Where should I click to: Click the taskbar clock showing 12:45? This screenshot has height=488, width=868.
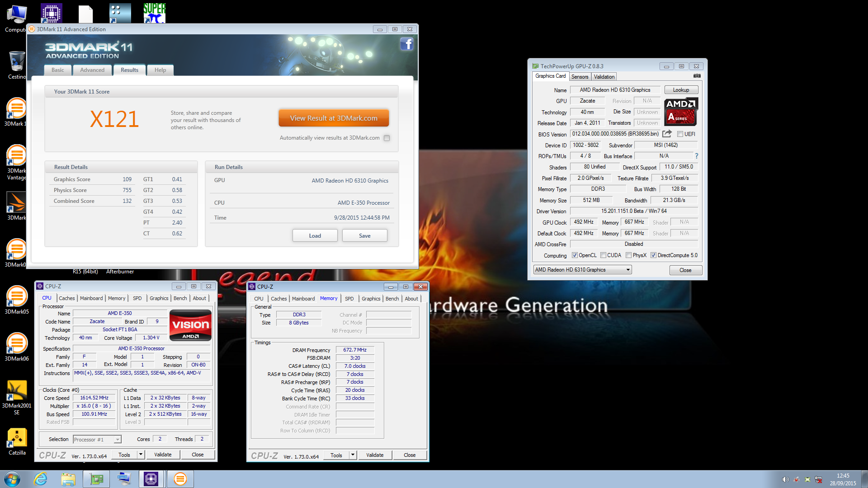[843, 475]
